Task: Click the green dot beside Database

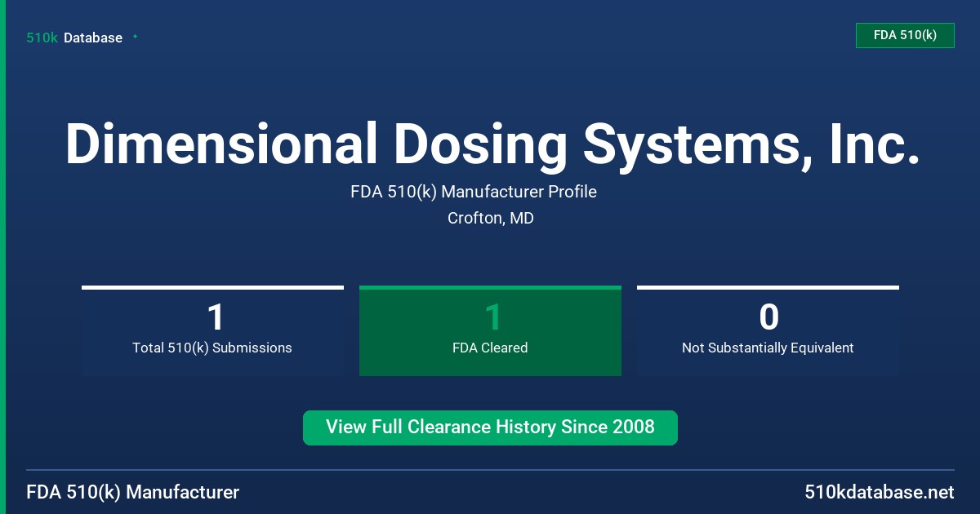Action: coord(135,37)
